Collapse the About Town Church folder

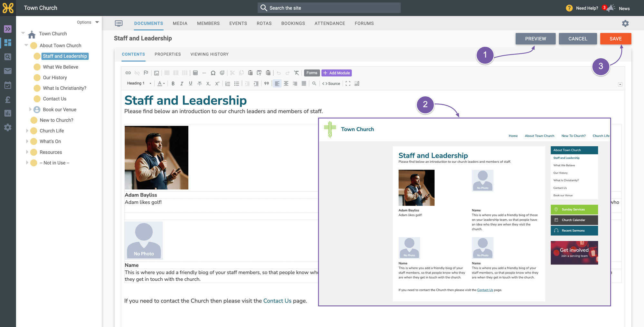coord(26,45)
